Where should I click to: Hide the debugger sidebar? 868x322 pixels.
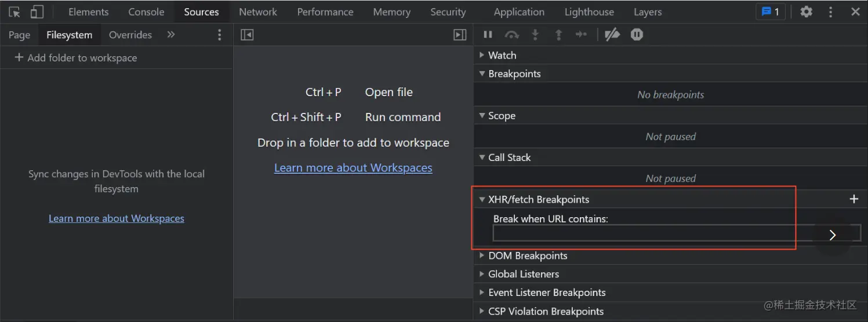tap(460, 35)
